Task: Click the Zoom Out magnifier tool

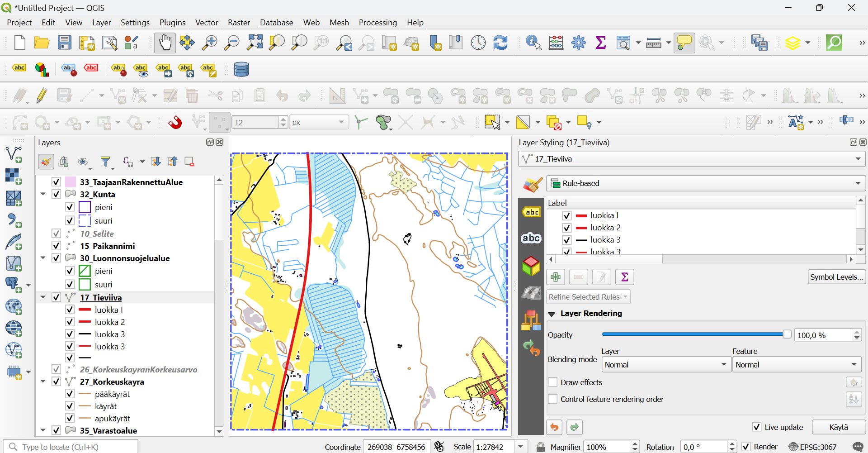Action: click(x=232, y=43)
